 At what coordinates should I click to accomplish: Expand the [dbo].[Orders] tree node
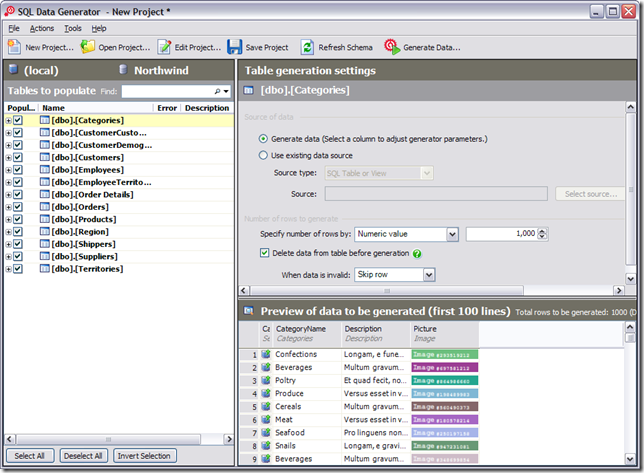(8, 207)
